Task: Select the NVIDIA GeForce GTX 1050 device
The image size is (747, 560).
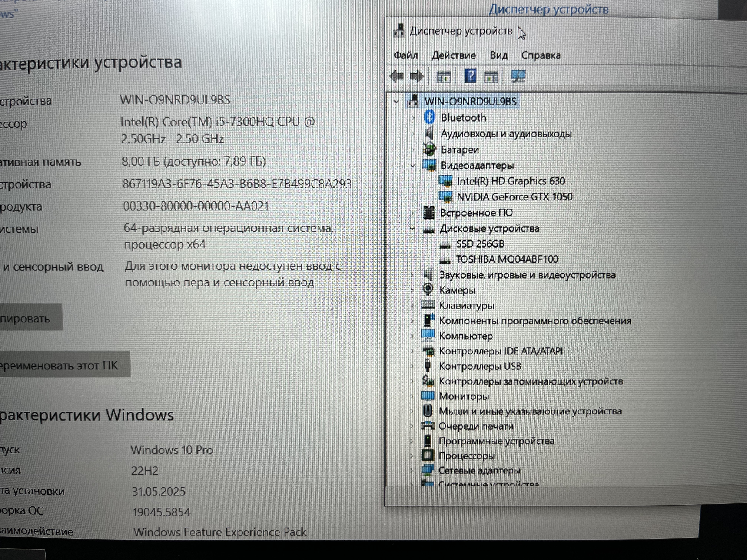Action: pyautogui.click(x=514, y=197)
